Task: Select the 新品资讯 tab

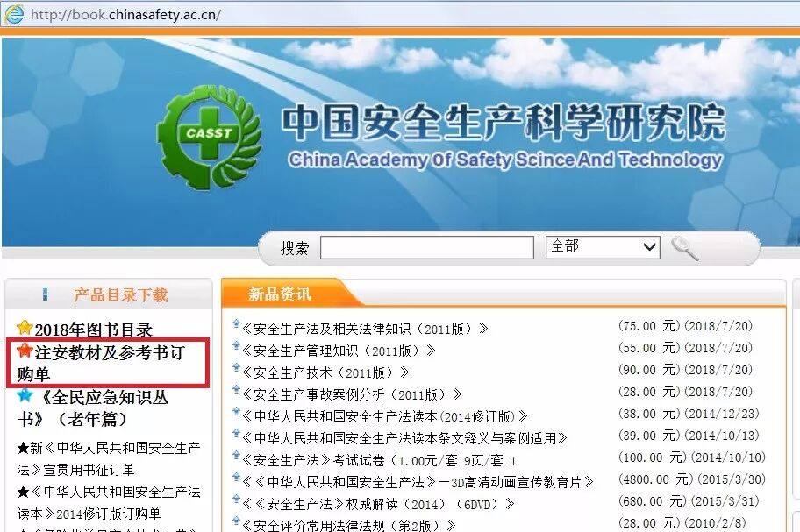Action: click(279, 294)
